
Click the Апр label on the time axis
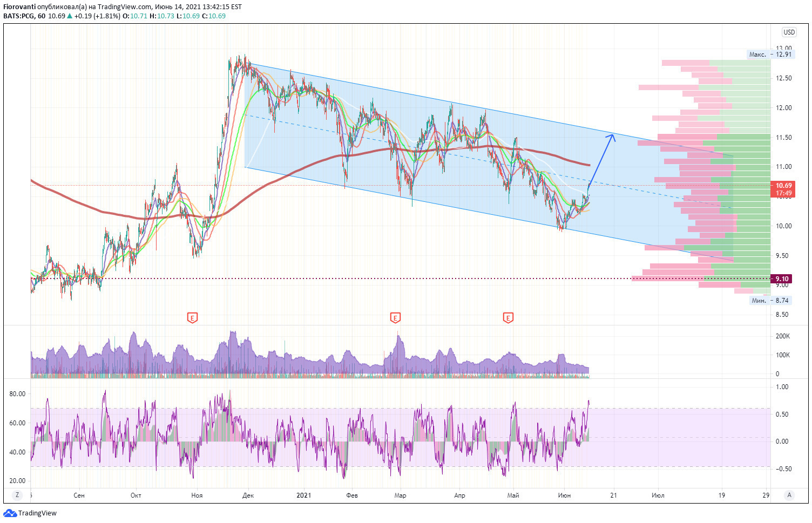pos(459,495)
